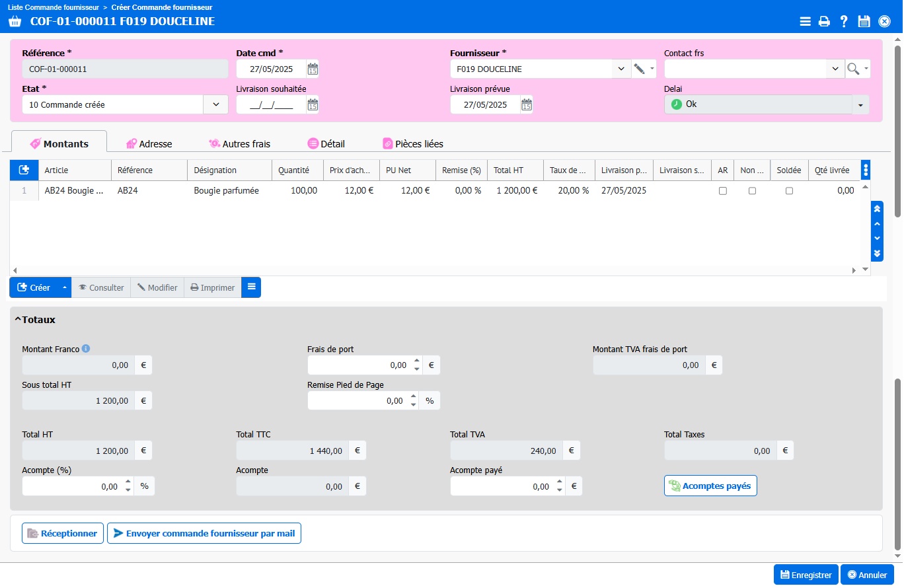Click the pencil edit icon beside Fournisseur
904x588 pixels.
pyautogui.click(x=639, y=69)
